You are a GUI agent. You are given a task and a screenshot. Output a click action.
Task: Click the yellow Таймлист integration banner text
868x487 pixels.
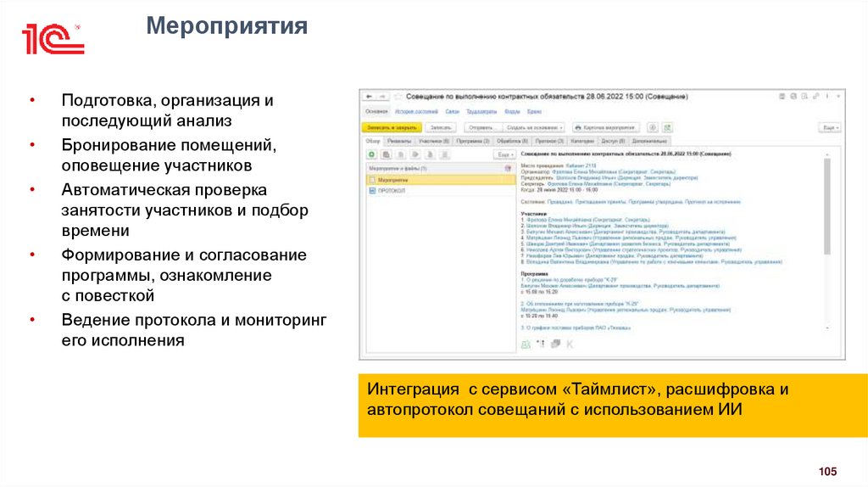click(x=577, y=400)
